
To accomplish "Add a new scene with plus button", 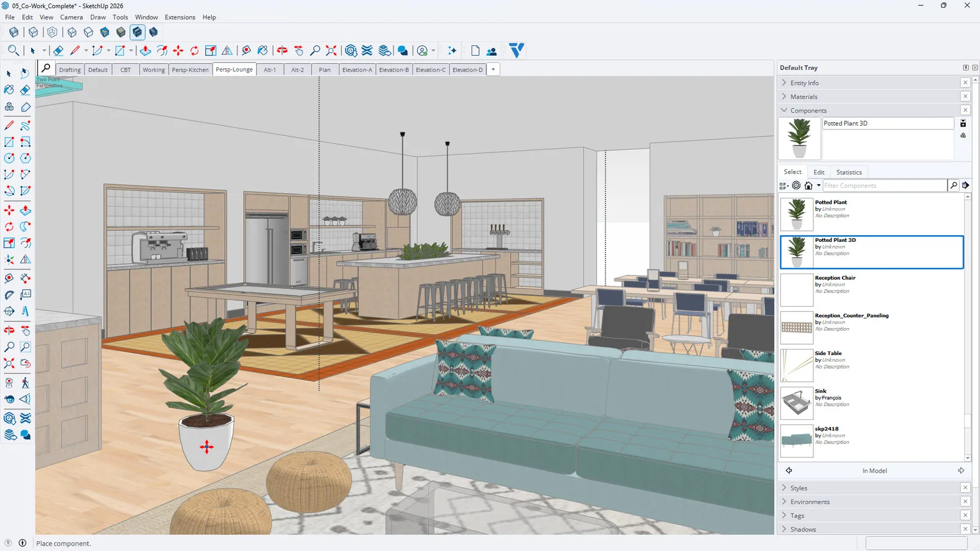I will coord(493,69).
